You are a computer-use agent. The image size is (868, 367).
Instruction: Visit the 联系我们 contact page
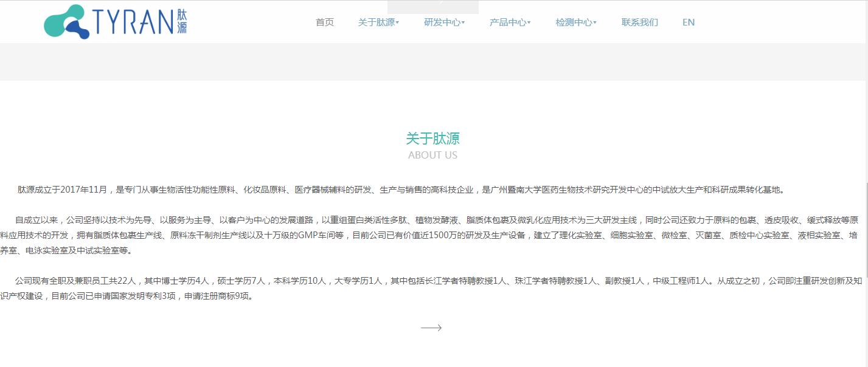(639, 22)
